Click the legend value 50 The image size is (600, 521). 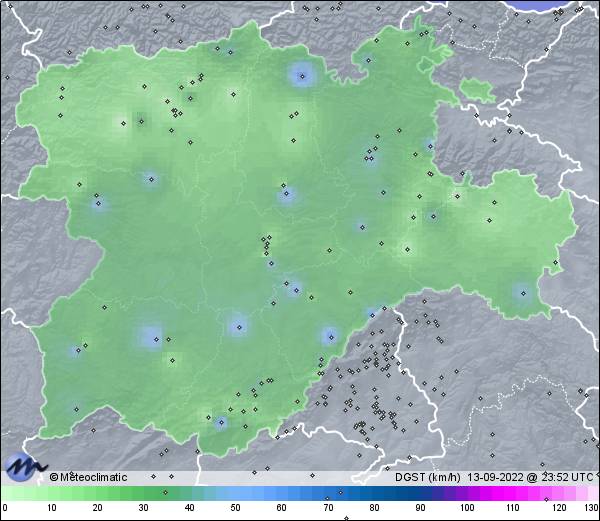point(235,508)
